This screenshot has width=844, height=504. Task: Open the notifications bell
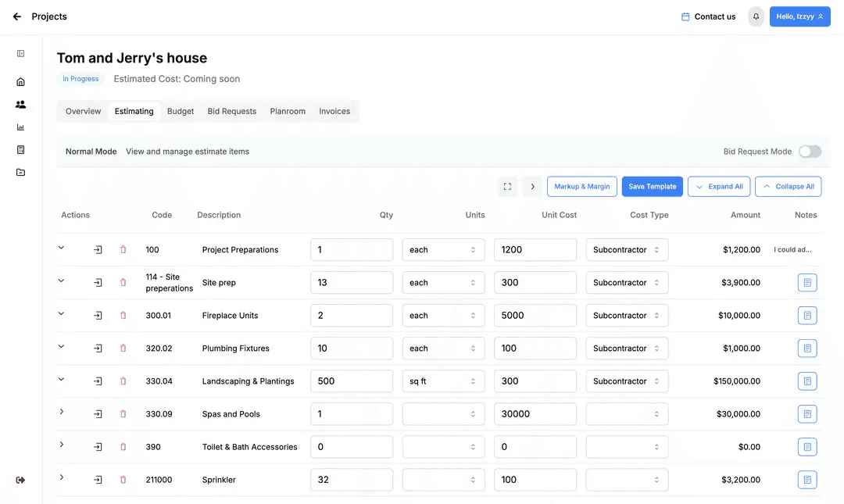pos(756,16)
